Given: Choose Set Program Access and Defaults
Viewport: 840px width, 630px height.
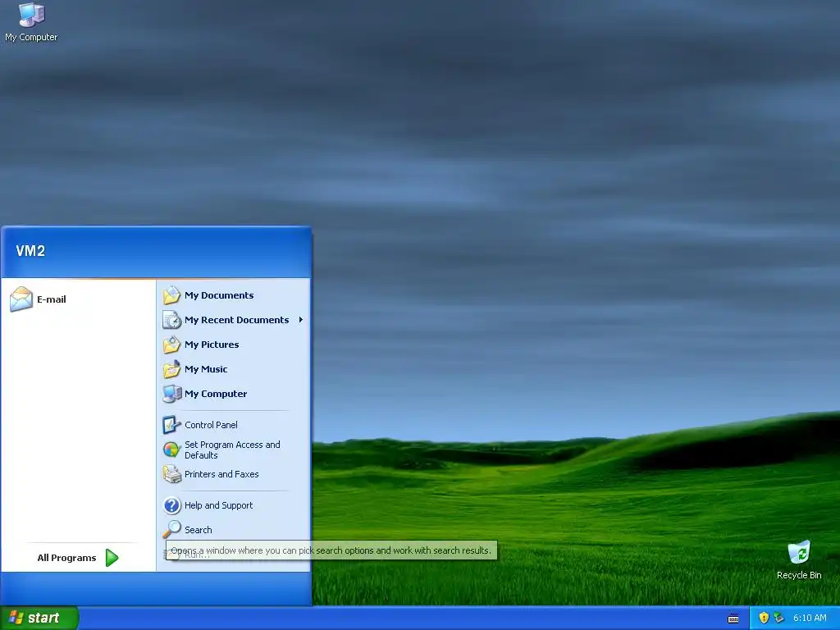Looking at the screenshot, I should point(234,450).
